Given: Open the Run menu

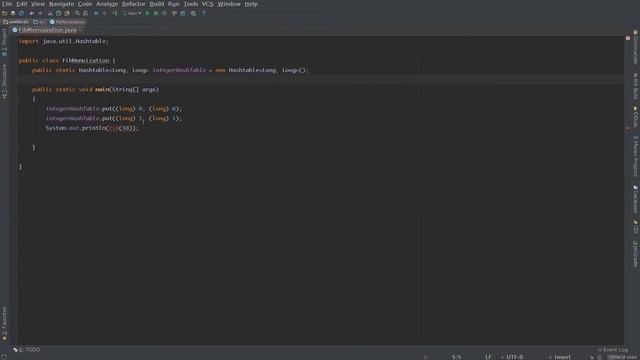Looking at the screenshot, I should point(173,4).
